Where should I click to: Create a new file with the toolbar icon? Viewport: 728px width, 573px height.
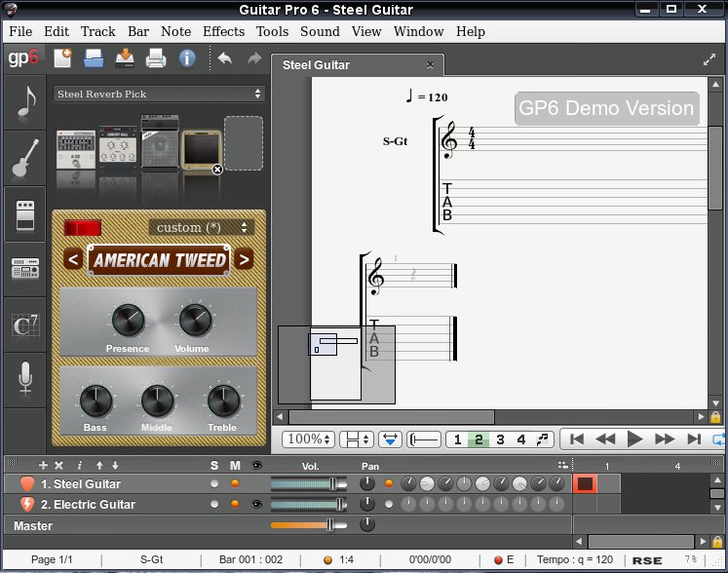tap(62, 58)
